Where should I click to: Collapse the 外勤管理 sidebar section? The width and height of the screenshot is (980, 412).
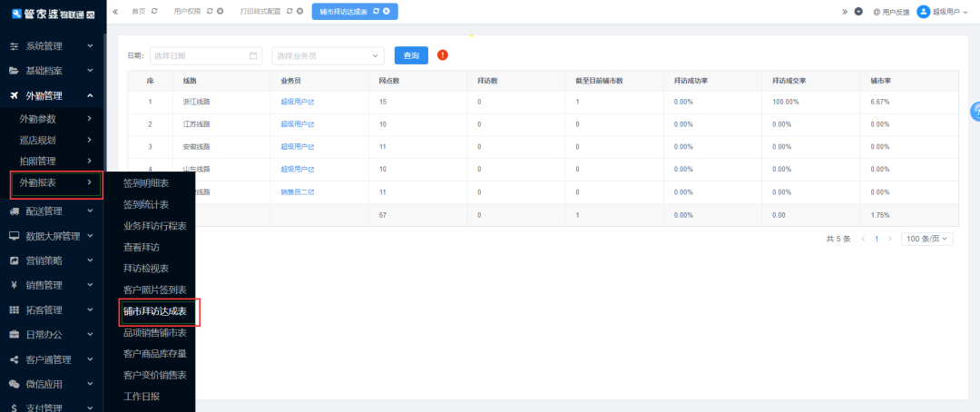point(51,95)
